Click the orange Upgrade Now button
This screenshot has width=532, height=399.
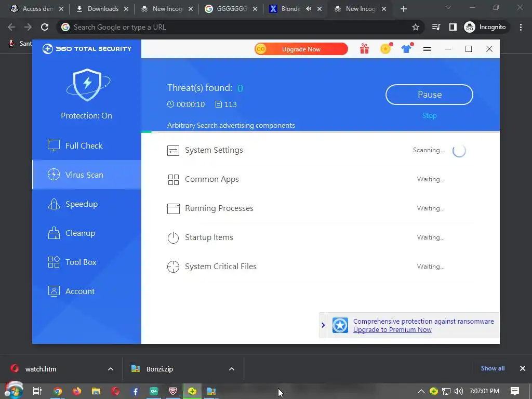click(x=301, y=49)
